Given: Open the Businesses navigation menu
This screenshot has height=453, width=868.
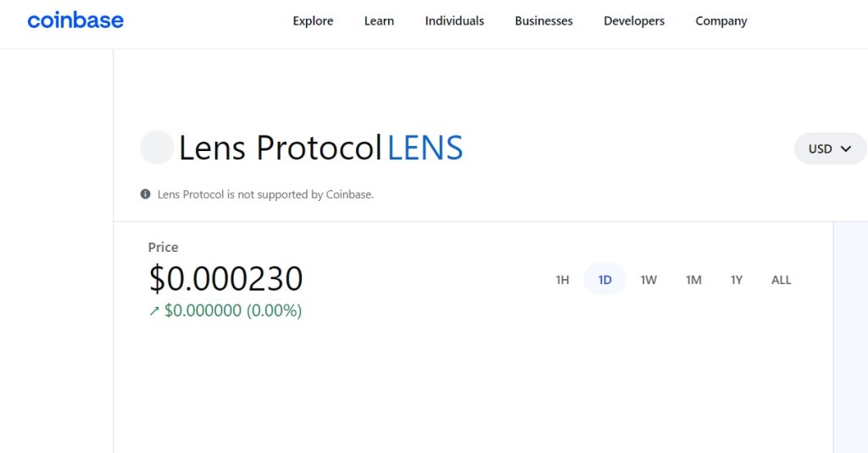Looking at the screenshot, I should [543, 21].
